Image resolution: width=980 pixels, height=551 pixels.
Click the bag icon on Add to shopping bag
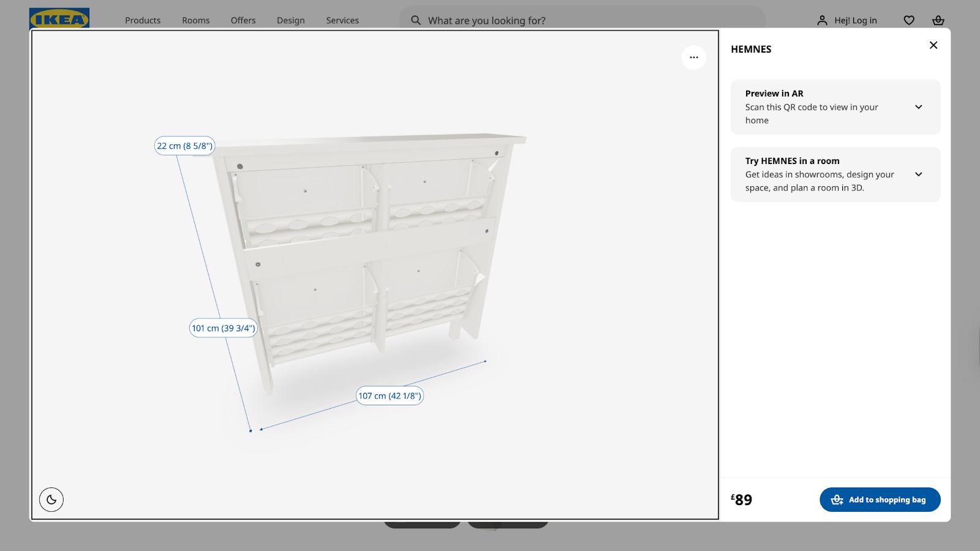click(835, 500)
